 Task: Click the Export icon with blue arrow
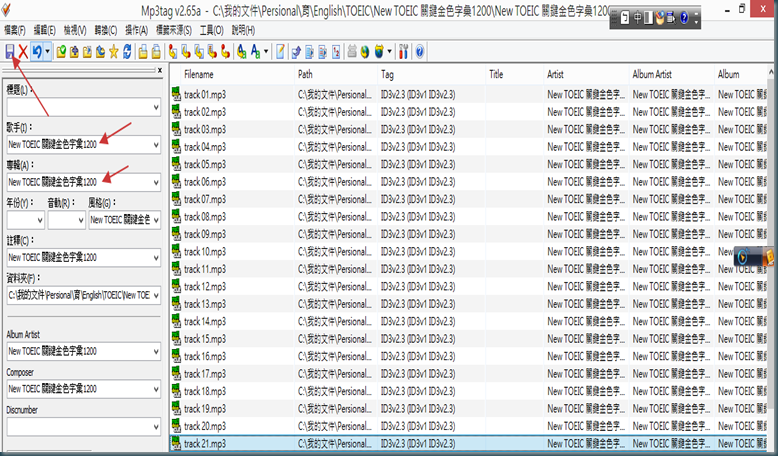click(297, 51)
